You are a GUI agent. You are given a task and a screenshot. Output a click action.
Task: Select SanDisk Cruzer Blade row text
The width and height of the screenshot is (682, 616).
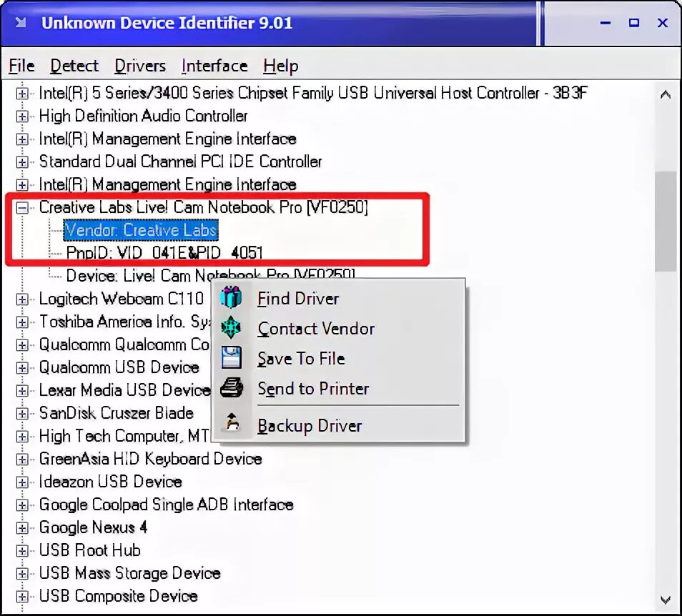click(x=116, y=413)
